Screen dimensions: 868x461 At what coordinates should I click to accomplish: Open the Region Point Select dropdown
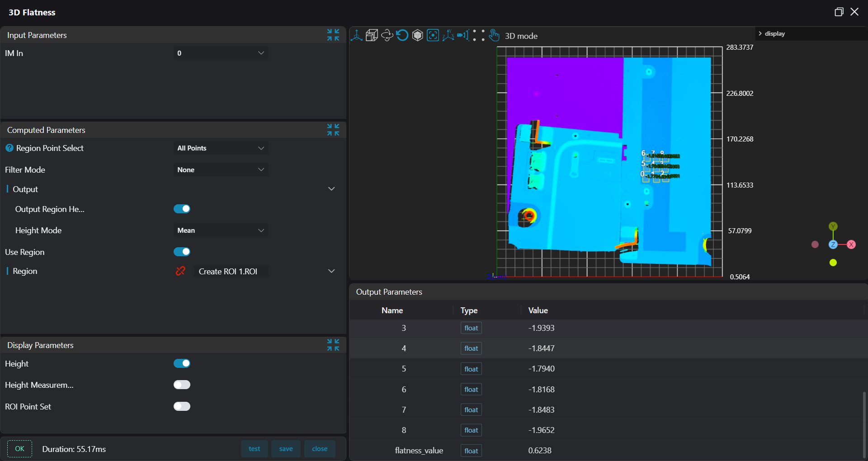pos(221,148)
